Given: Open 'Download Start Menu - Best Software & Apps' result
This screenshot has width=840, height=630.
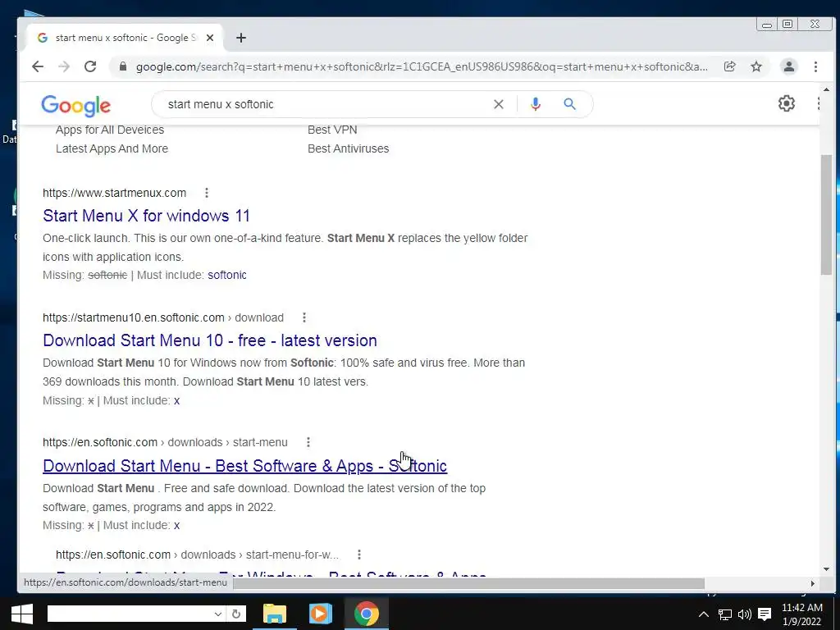Looking at the screenshot, I should pyautogui.click(x=244, y=466).
